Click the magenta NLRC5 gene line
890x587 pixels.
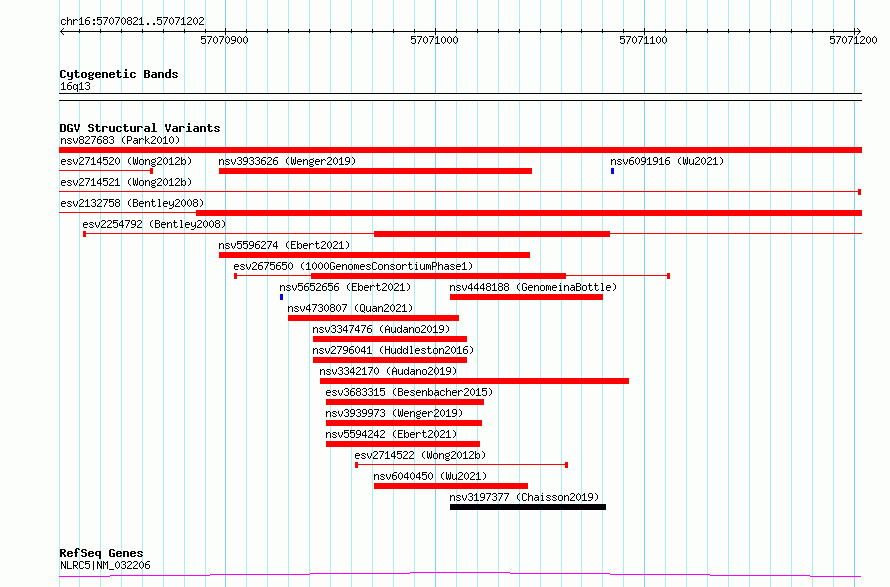[x=460, y=574]
